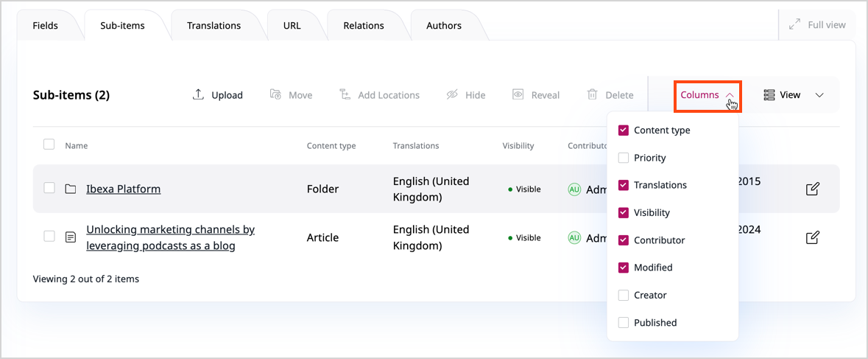This screenshot has width=868, height=359.
Task: Click the Upload icon in the toolbar
Action: (198, 94)
